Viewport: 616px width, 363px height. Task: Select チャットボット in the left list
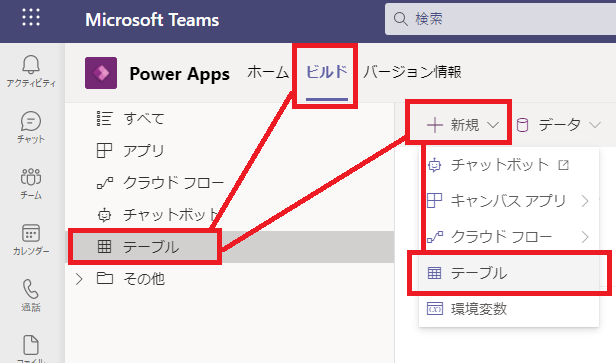click(x=230, y=215)
